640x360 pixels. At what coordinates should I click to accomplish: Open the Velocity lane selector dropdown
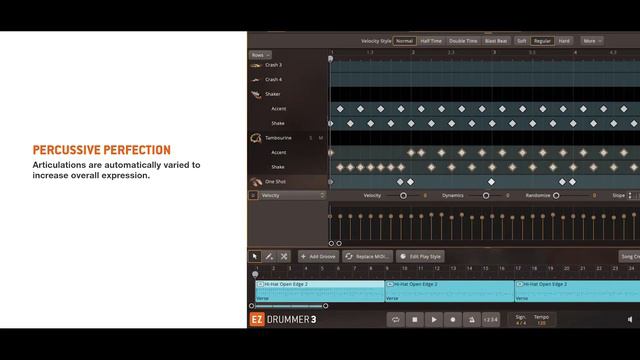click(293, 196)
